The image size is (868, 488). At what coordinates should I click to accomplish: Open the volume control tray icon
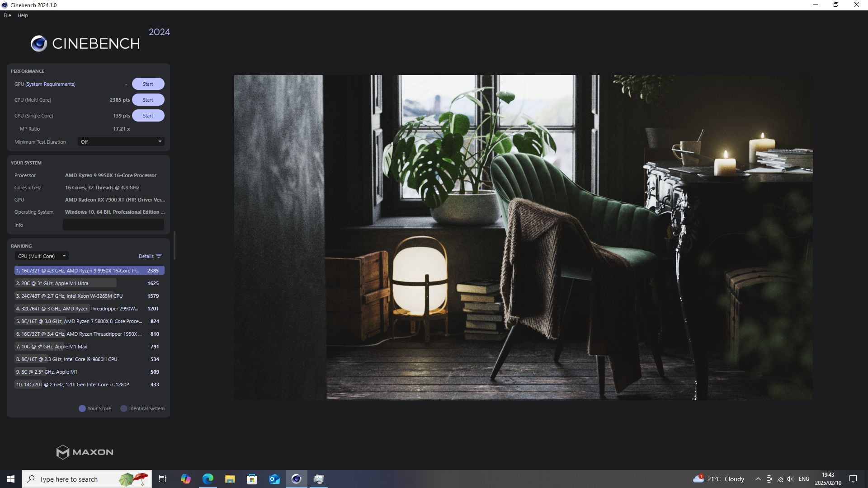pyautogui.click(x=790, y=479)
